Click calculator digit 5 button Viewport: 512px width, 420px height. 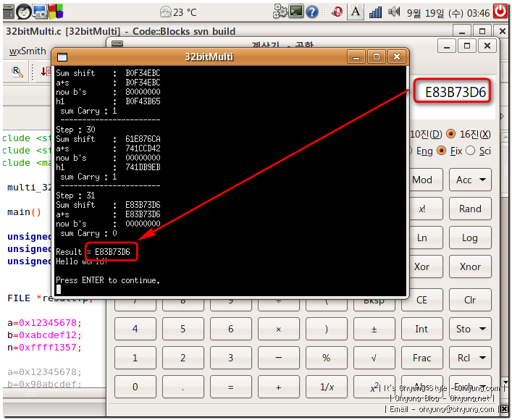click(182, 329)
